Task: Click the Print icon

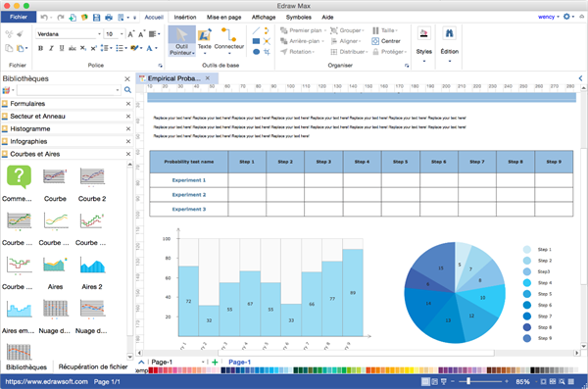Action: (x=109, y=18)
